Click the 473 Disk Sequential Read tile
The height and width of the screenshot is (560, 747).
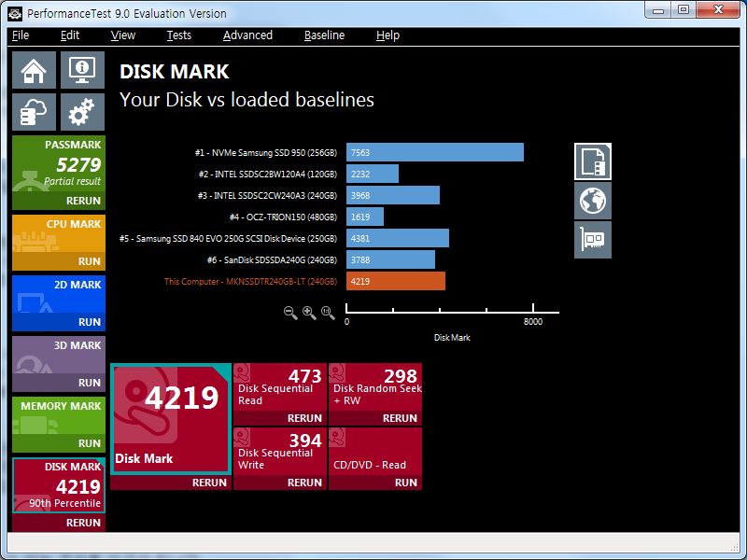coord(280,386)
